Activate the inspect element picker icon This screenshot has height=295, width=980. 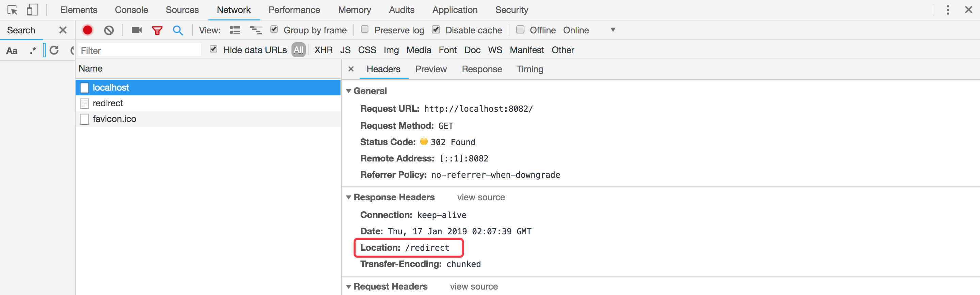[12, 10]
